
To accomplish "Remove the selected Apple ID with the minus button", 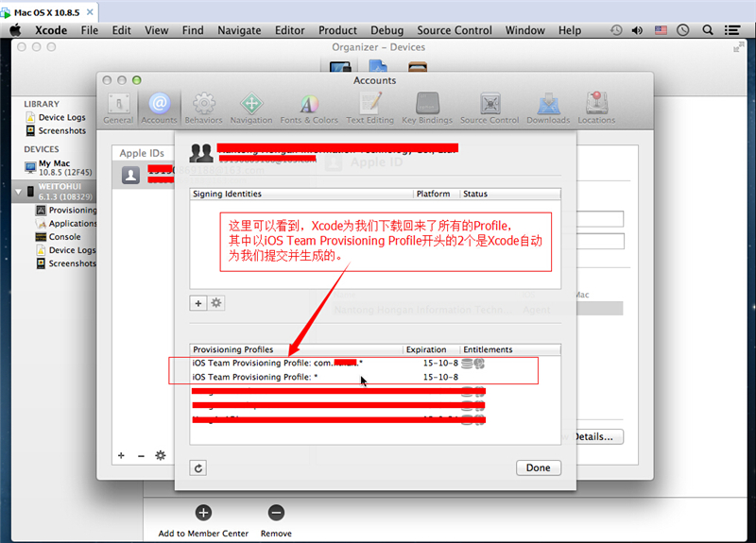I will click(141, 455).
